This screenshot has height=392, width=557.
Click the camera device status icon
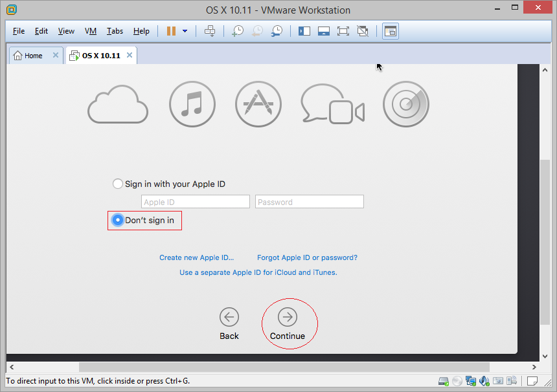pos(498,382)
